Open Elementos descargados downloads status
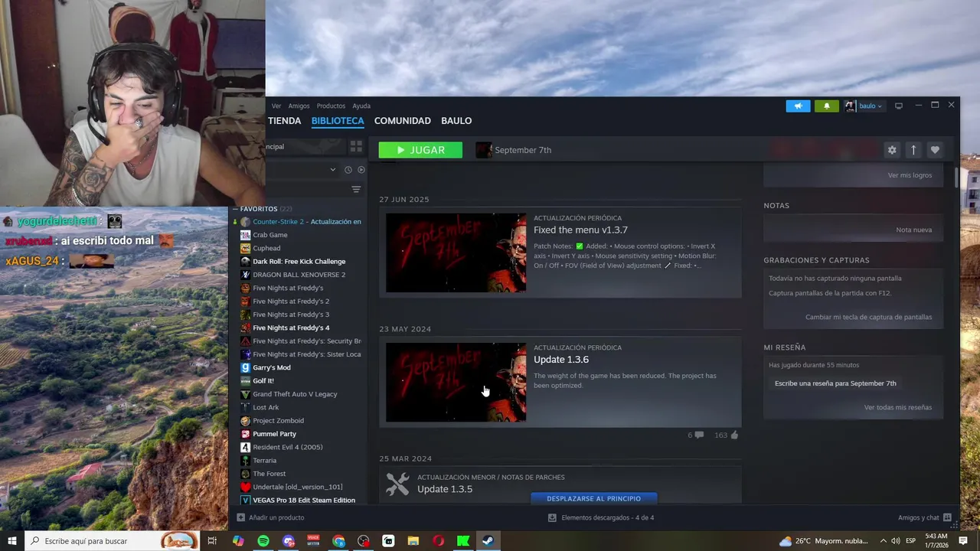The height and width of the screenshot is (551, 980). tap(601, 517)
